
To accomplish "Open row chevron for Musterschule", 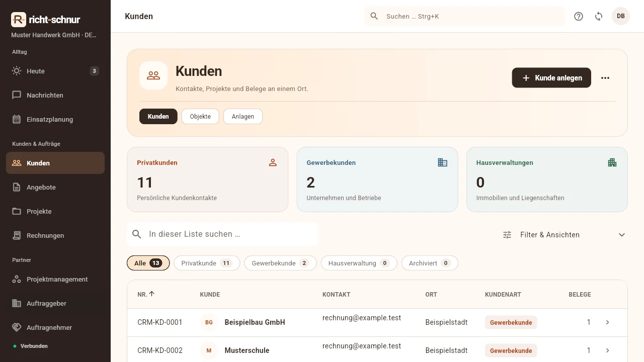I will pos(607,350).
